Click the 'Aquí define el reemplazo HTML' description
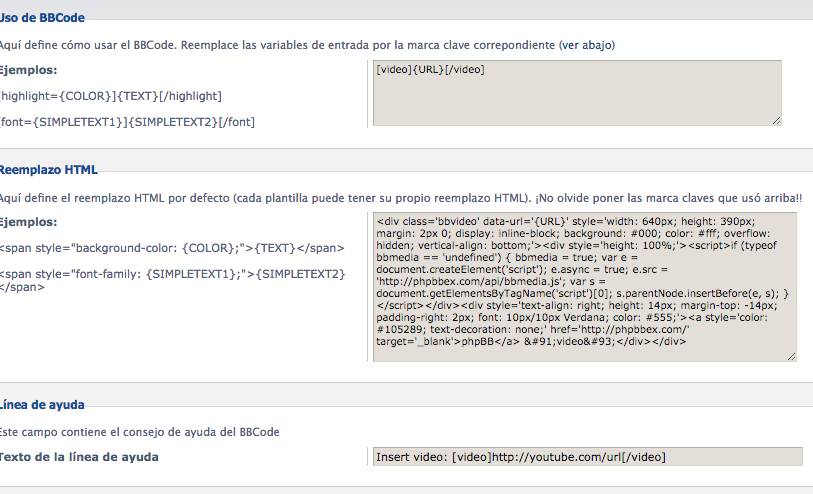The width and height of the screenshot is (813, 494). pos(401,198)
